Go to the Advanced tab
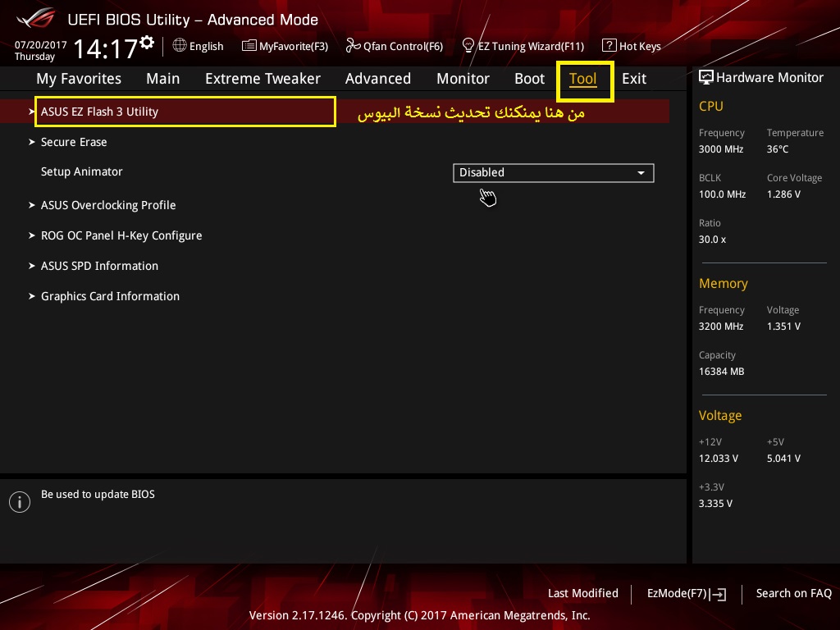This screenshot has width=840, height=630. (x=377, y=79)
